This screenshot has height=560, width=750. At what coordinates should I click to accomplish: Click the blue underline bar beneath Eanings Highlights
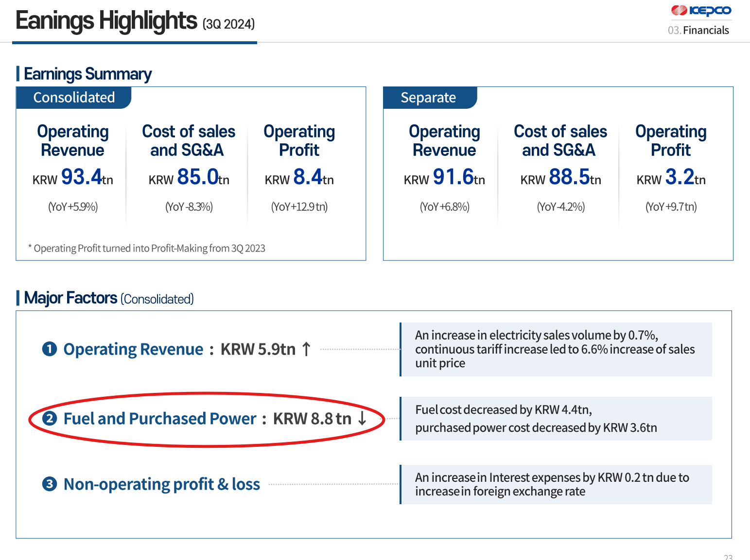tap(135, 44)
